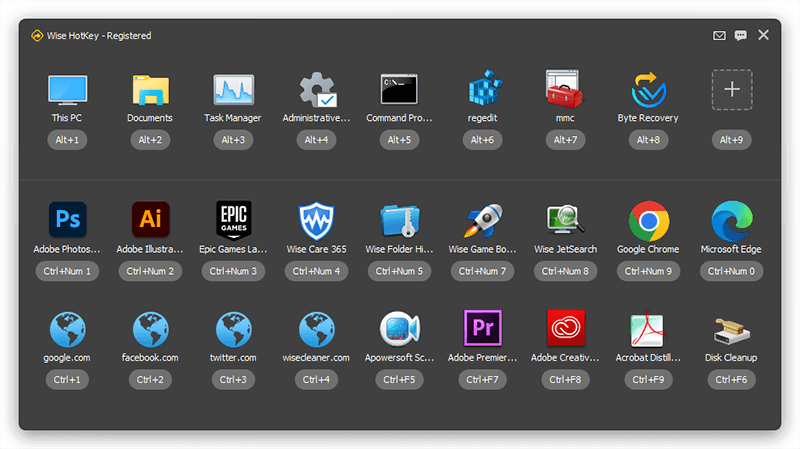Click the Ctrl+Num 9 hotkey pill

(x=648, y=271)
